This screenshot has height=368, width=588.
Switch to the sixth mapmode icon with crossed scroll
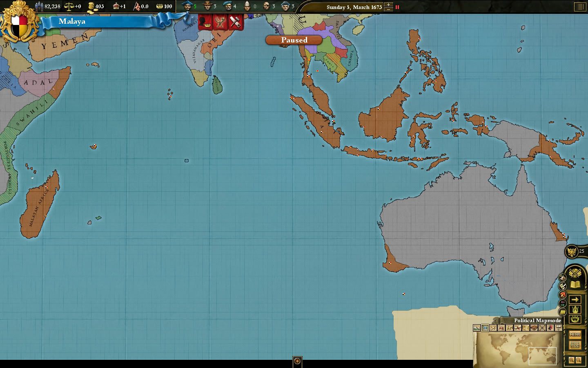point(517,328)
